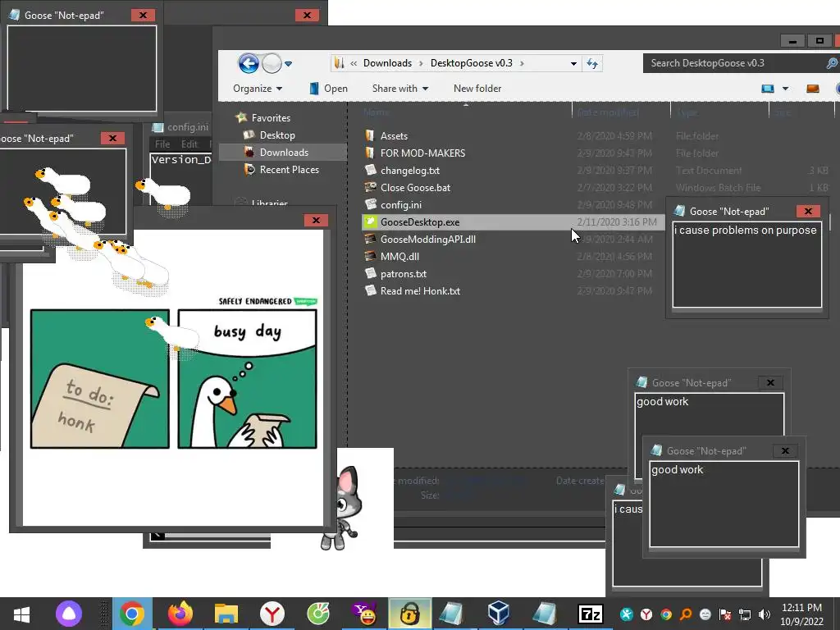The image size is (840, 630).
Task: Close the busy day comic window
Action: coord(316,220)
